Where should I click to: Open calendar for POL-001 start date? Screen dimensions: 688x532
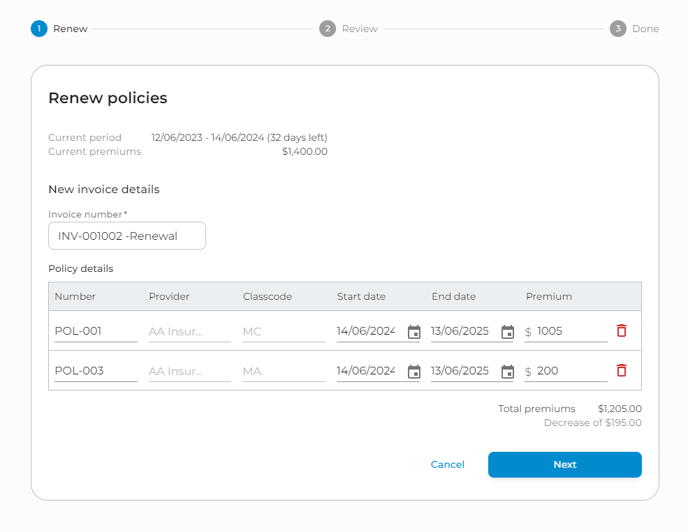tap(414, 331)
